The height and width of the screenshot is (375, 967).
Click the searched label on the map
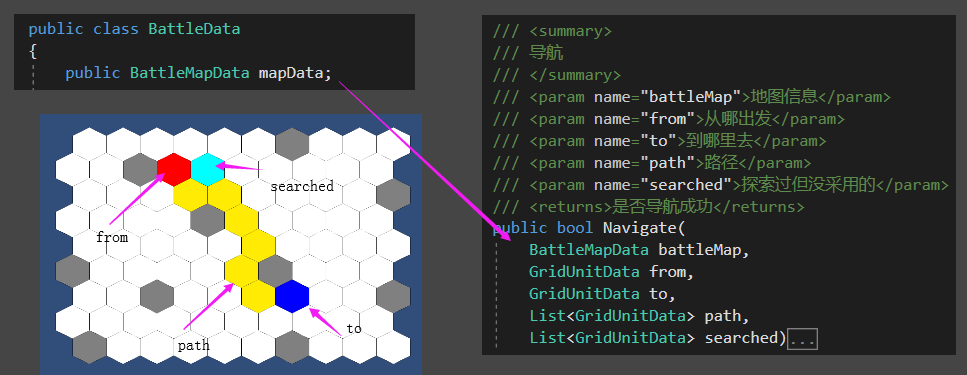pyautogui.click(x=302, y=186)
